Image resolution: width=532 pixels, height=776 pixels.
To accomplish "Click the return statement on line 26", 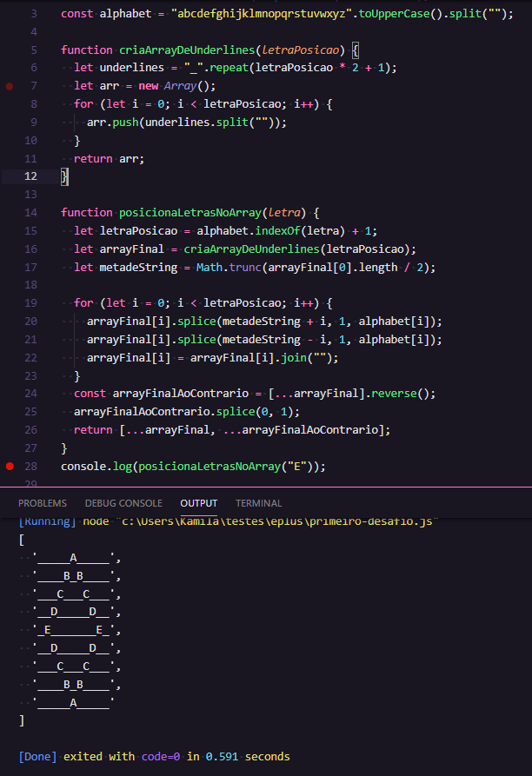I will tap(232, 430).
